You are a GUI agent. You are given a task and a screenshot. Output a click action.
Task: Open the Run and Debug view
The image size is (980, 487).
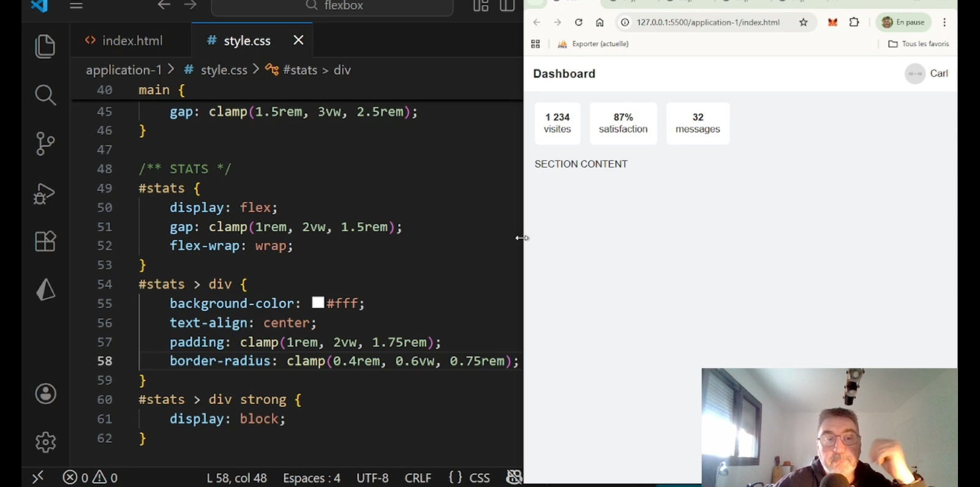(x=45, y=194)
